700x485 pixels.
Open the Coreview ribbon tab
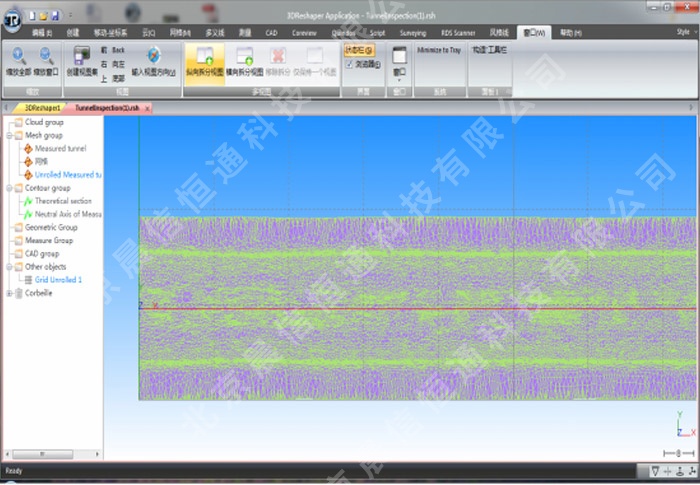pyautogui.click(x=304, y=33)
